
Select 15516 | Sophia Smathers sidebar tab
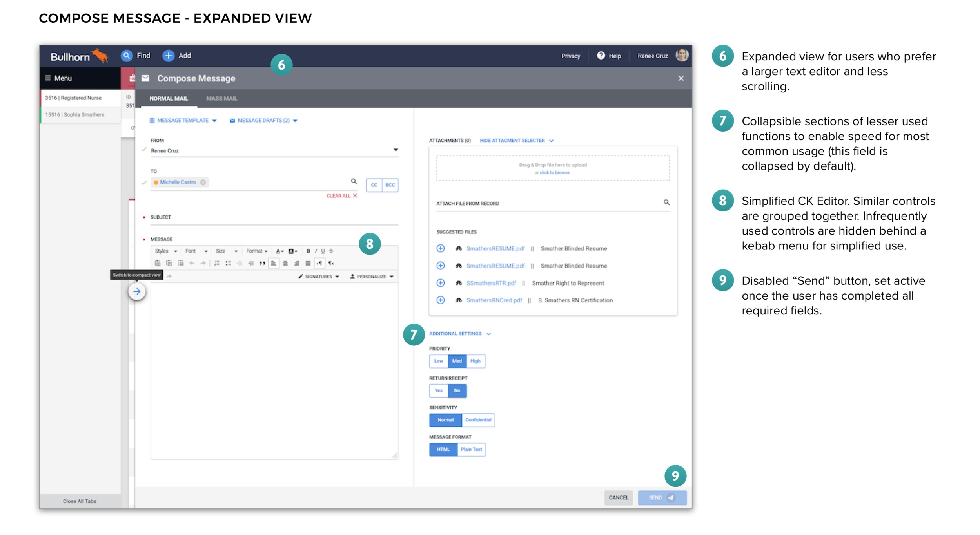(80, 115)
